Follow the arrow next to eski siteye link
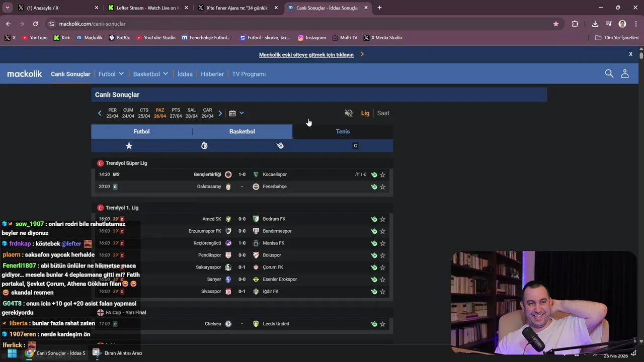The image size is (644, 362). [x=362, y=54]
